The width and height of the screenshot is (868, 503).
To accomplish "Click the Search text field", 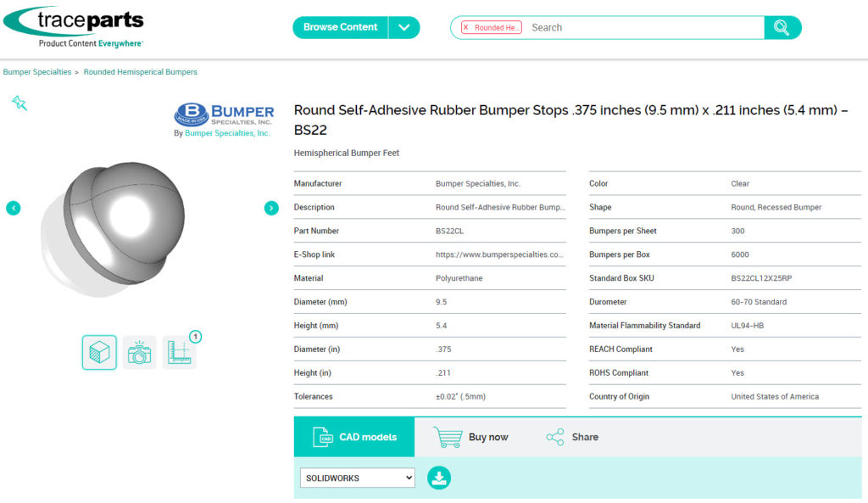I will pos(643,28).
